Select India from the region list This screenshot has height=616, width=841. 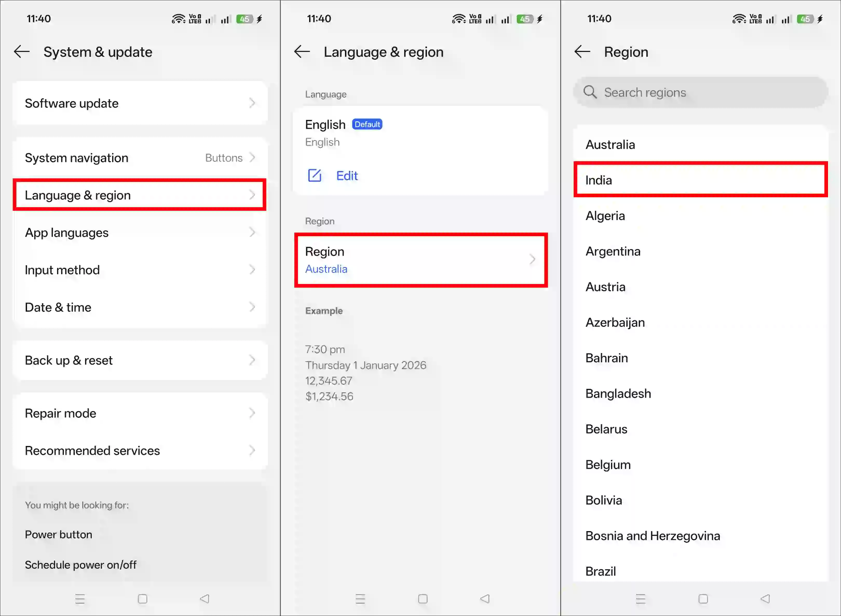click(700, 180)
